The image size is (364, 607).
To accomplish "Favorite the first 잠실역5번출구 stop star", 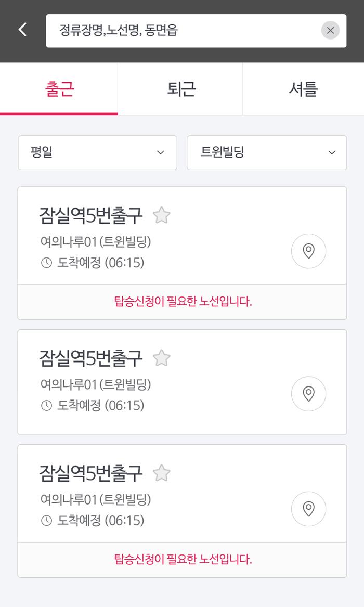I will [x=162, y=215].
